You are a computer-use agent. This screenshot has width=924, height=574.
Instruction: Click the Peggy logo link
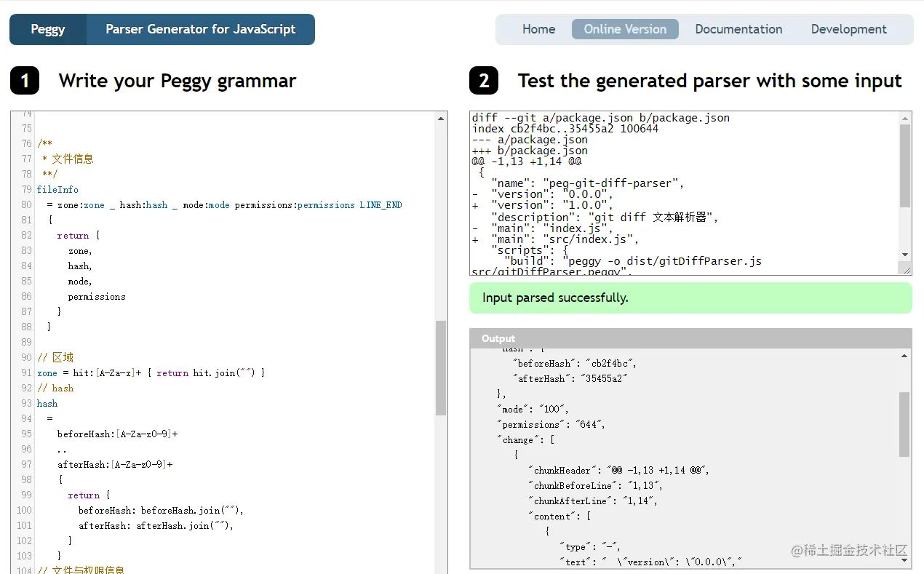click(x=48, y=30)
